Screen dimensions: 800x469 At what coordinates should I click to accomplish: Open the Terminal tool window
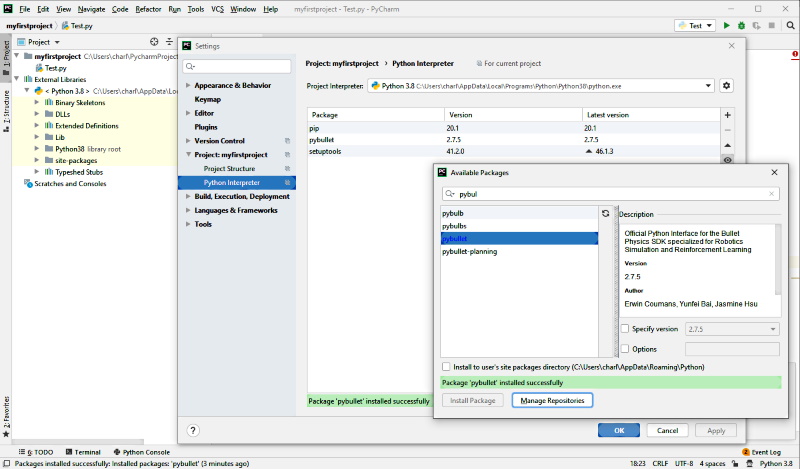83,452
